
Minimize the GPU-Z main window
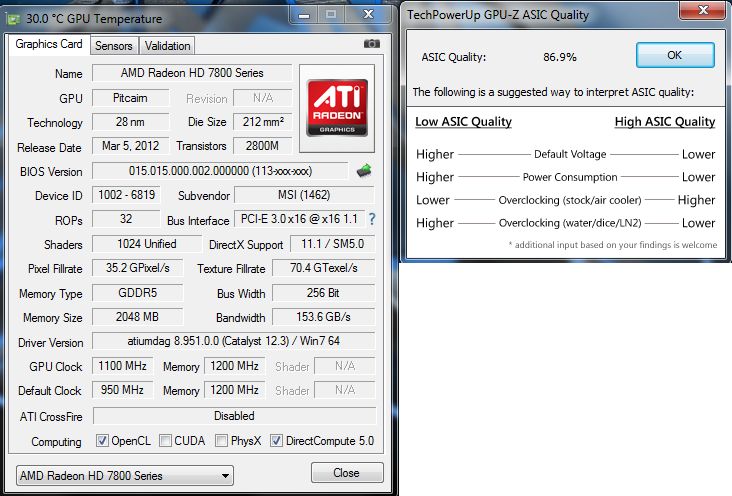304,15
